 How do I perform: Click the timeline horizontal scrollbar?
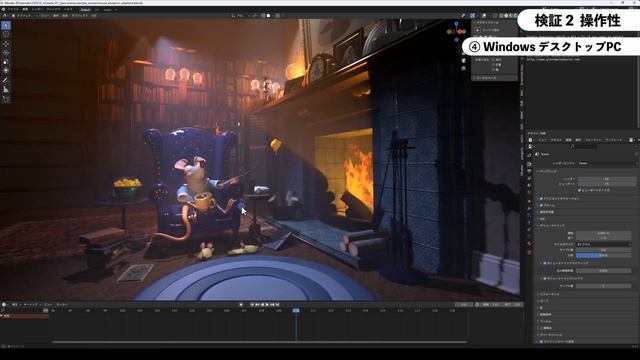point(260,342)
